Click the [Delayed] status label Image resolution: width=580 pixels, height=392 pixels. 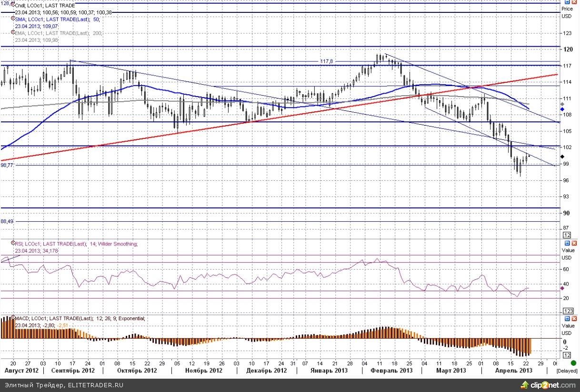567,371
